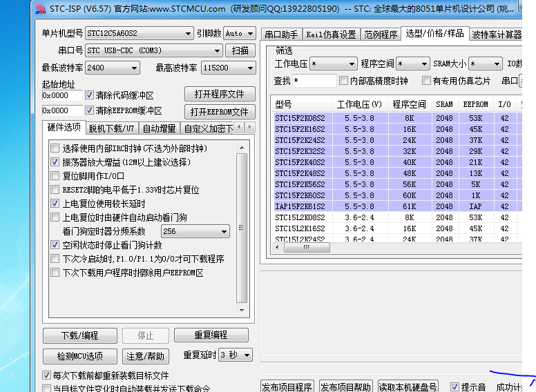Open watchdog prescaler 256 dropdown
Viewport: 536px width, 392px height.
[x=195, y=231]
